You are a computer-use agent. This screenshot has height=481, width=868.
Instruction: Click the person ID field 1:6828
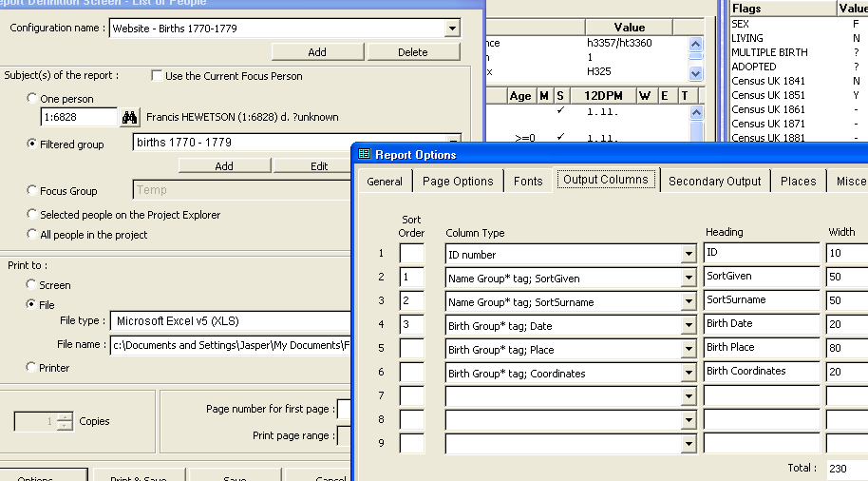pos(80,117)
